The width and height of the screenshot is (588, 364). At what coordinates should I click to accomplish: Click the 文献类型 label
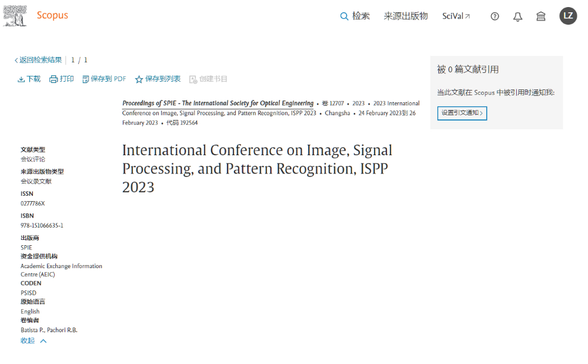click(32, 149)
